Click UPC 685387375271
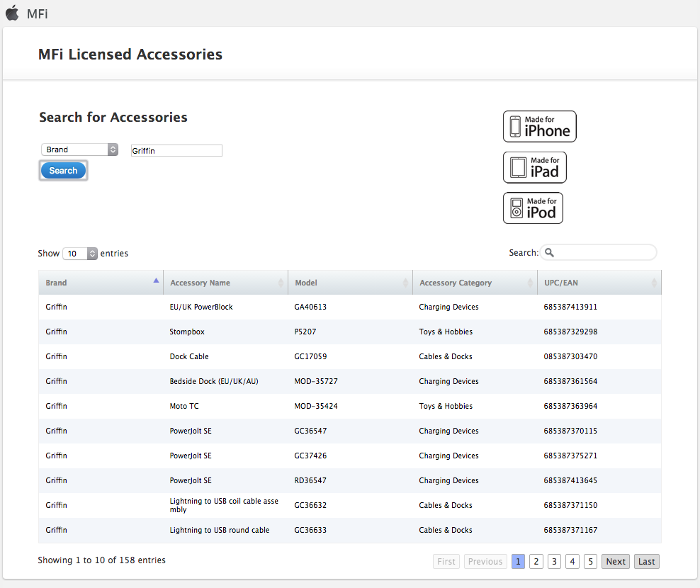Viewport: 700px width, 588px height. click(x=570, y=456)
